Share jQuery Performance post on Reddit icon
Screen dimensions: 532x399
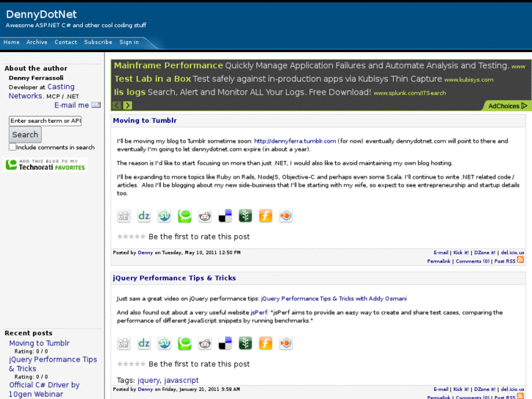pos(205,343)
